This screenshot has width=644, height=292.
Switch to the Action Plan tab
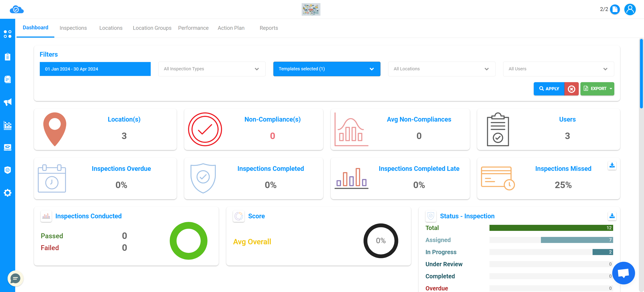[x=231, y=28]
